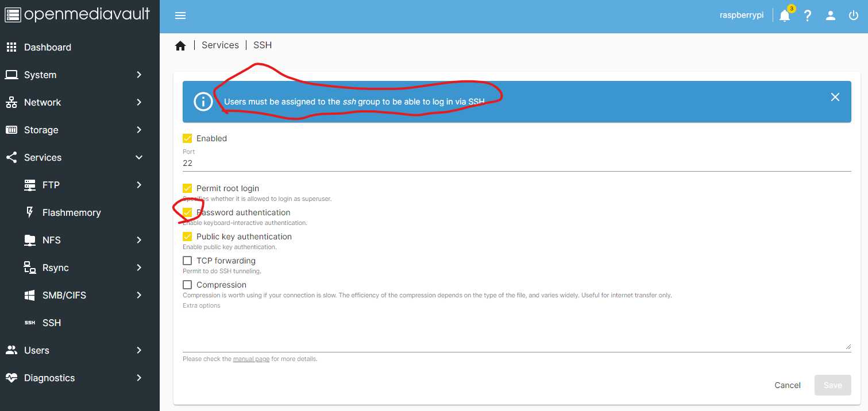Expand the System menu chevron
The height and width of the screenshot is (411, 868).
click(x=139, y=75)
